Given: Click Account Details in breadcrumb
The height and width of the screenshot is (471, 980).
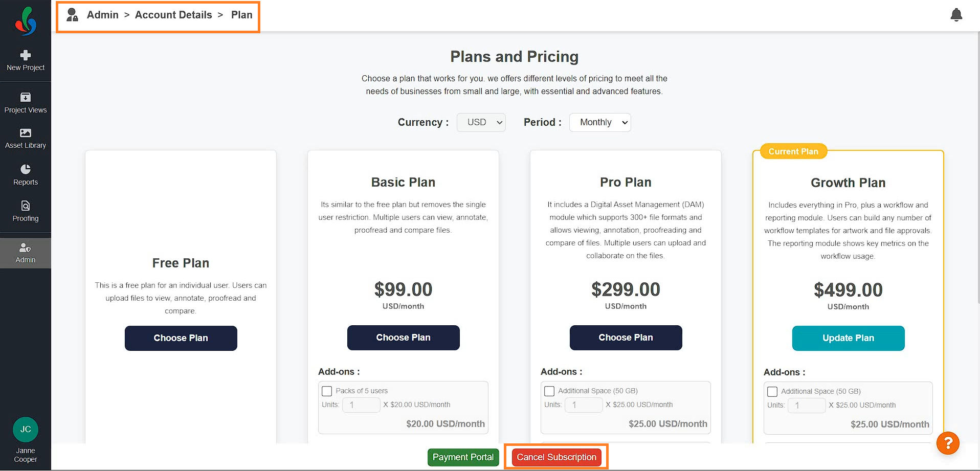Looking at the screenshot, I should 173,15.
